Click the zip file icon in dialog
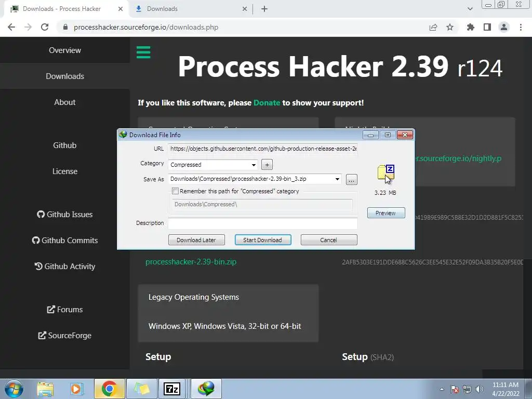Viewport: 532px width, 399px height. click(x=386, y=172)
